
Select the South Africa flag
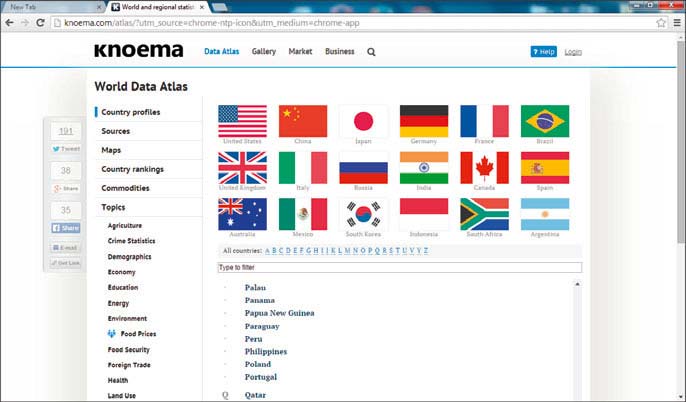point(484,214)
